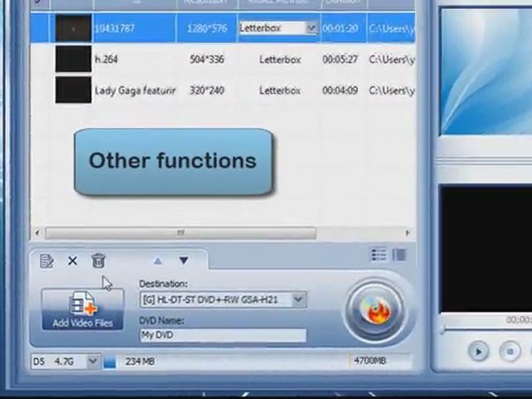Remove selected file with X icon
The width and height of the screenshot is (532, 399).
tap(72, 261)
